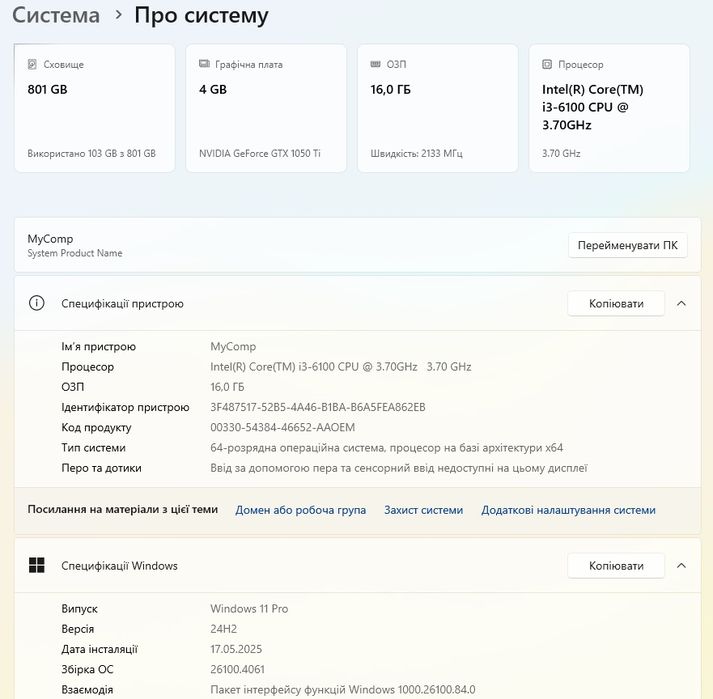Click the Код продукту label
Viewport: 713px width, 699px height.
click(x=96, y=427)
